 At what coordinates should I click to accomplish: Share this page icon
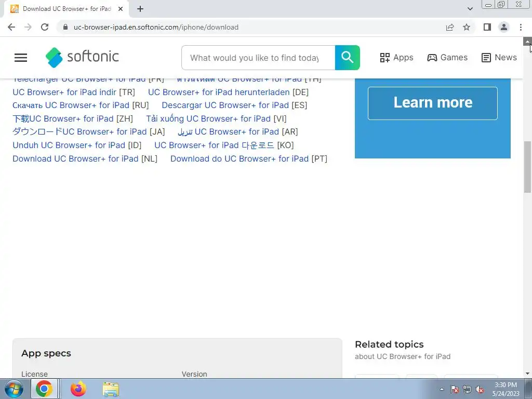pos(450,27)
